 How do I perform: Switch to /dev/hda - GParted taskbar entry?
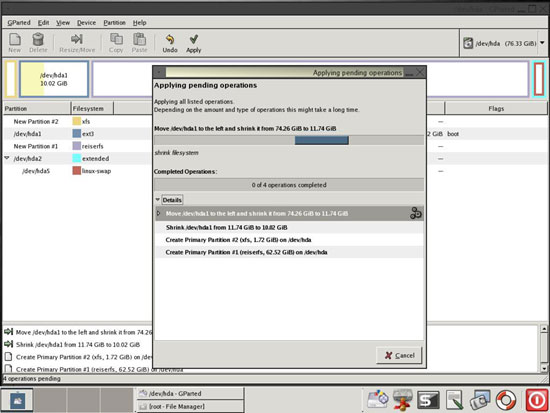pos(190,393)
